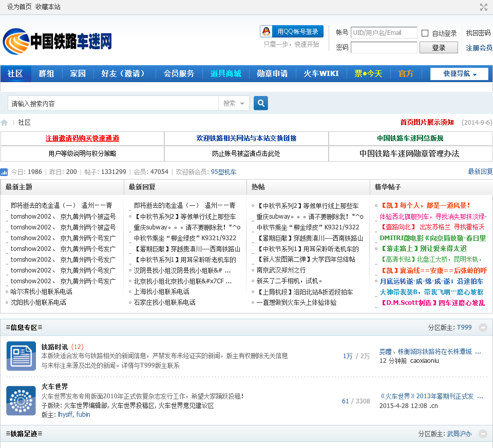This screenshot has height=448, width=493.
Task: Open the 火车WIKI navigation tab
Action: click(321, 73)
